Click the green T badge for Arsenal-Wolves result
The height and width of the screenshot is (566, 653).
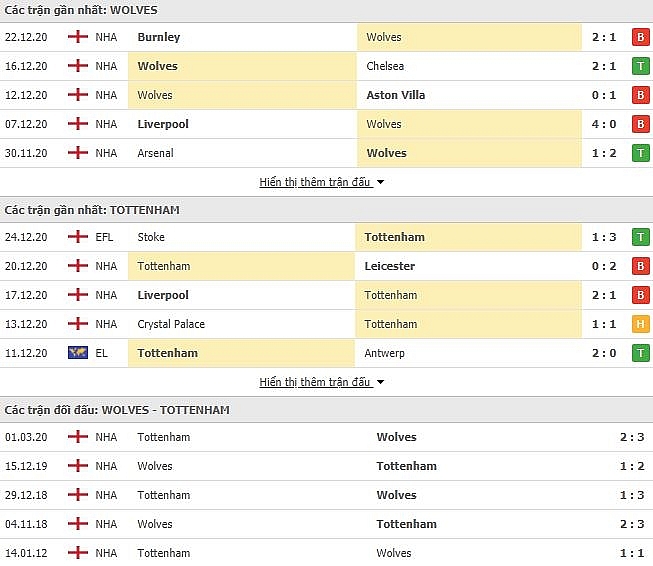pos(641,153)
